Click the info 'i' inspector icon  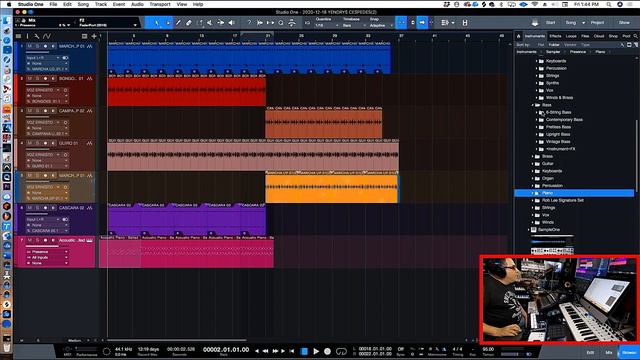(x=28, y=36)
